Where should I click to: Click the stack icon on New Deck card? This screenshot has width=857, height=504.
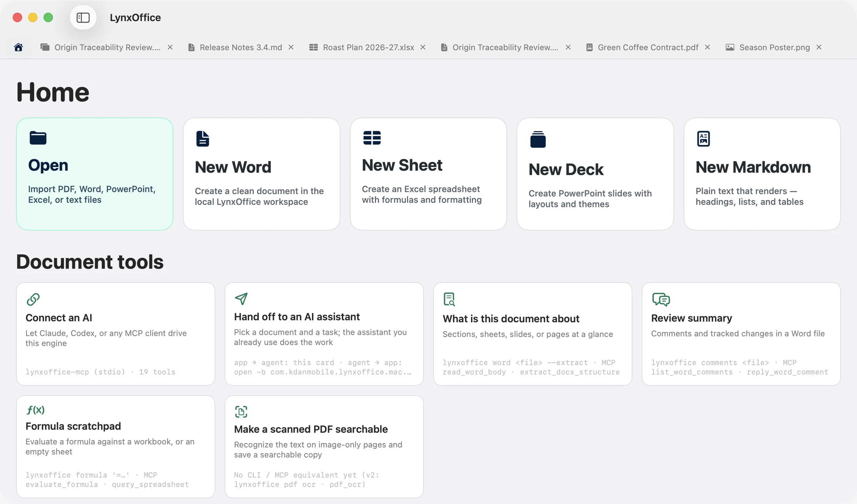(x=538, y=140)
